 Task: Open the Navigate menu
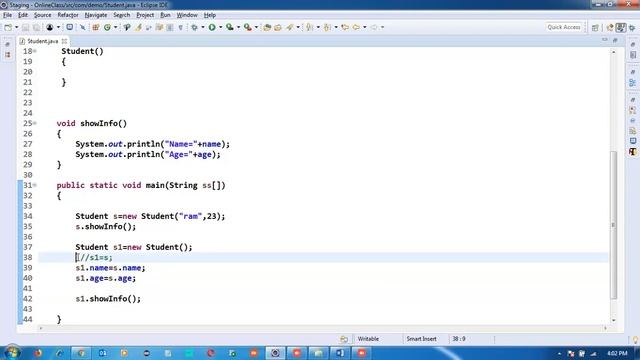tap(96, 15)
